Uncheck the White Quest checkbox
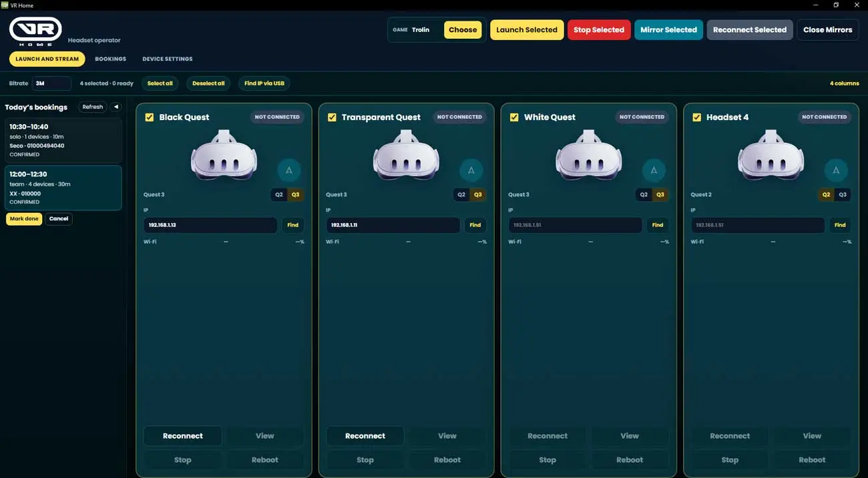The image size is (868, 478). (x=514, y=117)
